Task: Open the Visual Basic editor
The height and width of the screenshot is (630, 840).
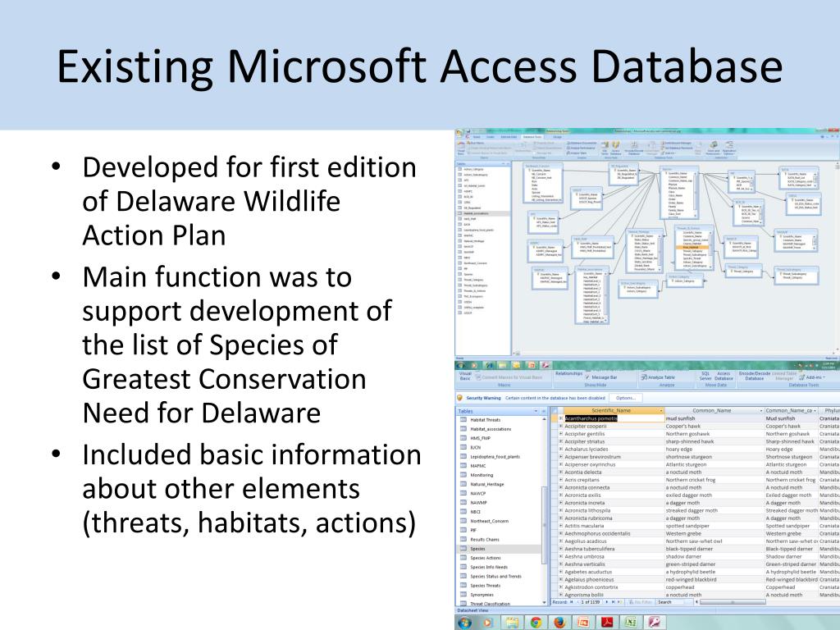Action: pos(465,376)
